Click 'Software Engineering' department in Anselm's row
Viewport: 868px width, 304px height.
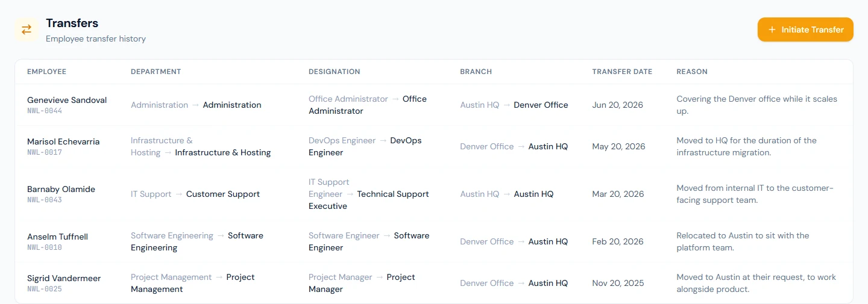197,241
